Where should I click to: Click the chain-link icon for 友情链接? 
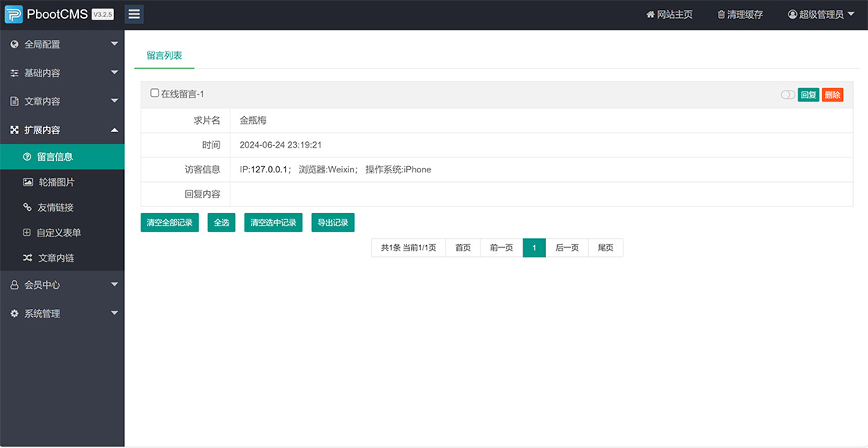(27, 208)
